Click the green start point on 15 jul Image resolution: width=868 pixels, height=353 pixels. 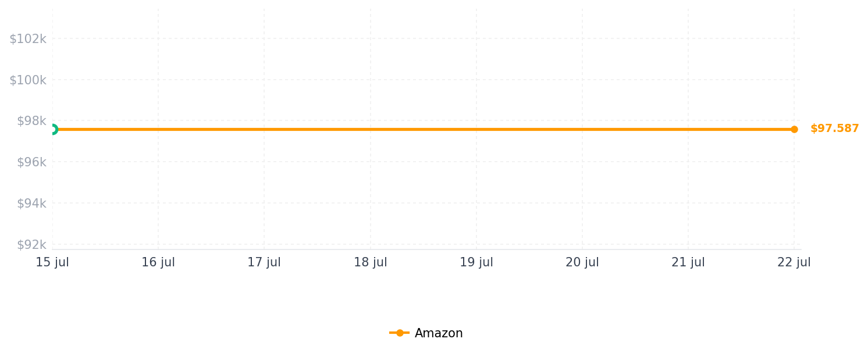coord(52,129)
